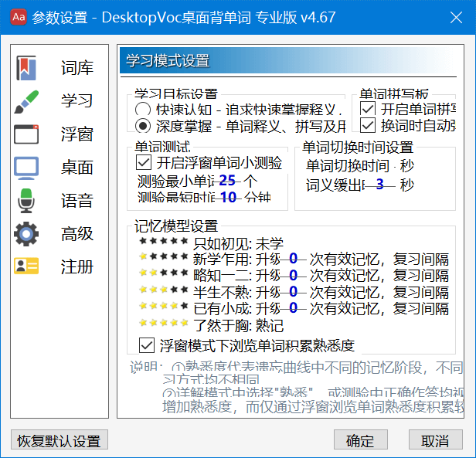This screenshot has width=476, height=458.
Task: Toggle 开启浮窗单词小测验 checkbox
Action: (x=144, y=162)
